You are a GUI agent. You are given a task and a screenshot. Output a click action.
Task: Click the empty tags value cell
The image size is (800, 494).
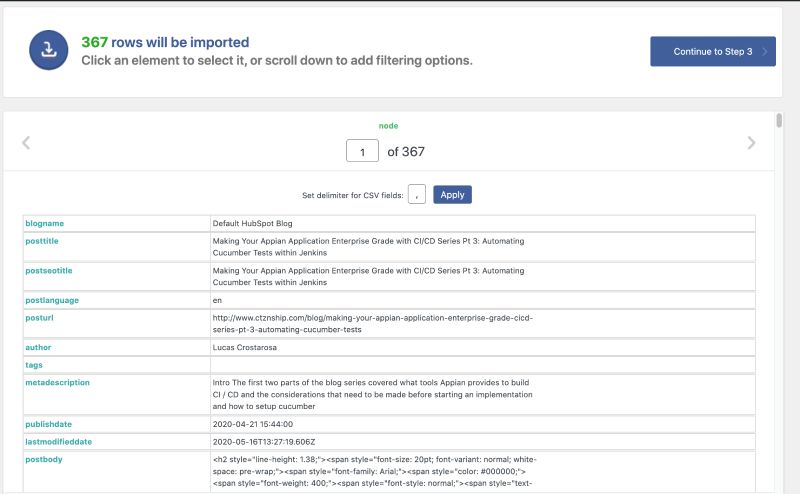pos(483,365)
